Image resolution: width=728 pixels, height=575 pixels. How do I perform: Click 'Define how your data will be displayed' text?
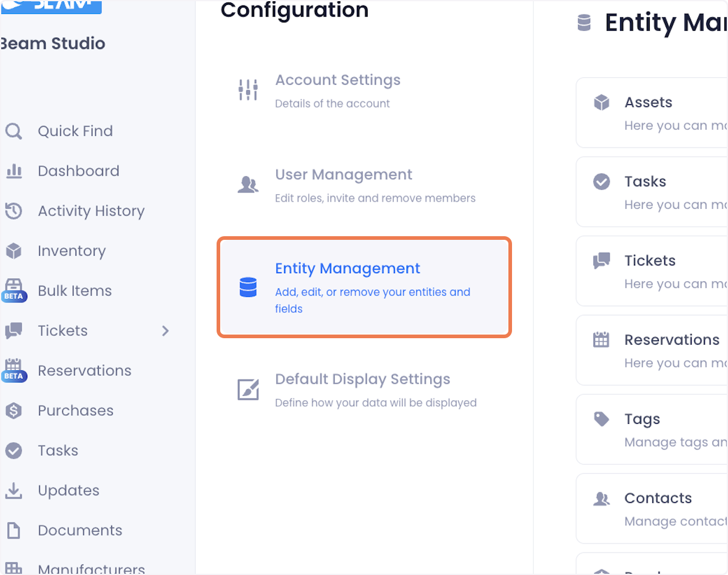[376, 403]
